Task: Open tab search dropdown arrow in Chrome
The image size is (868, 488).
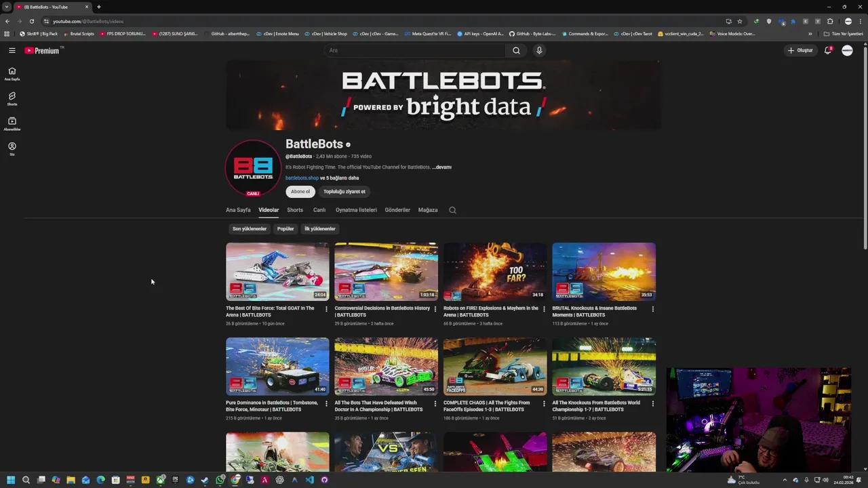Action: [6, 7]
